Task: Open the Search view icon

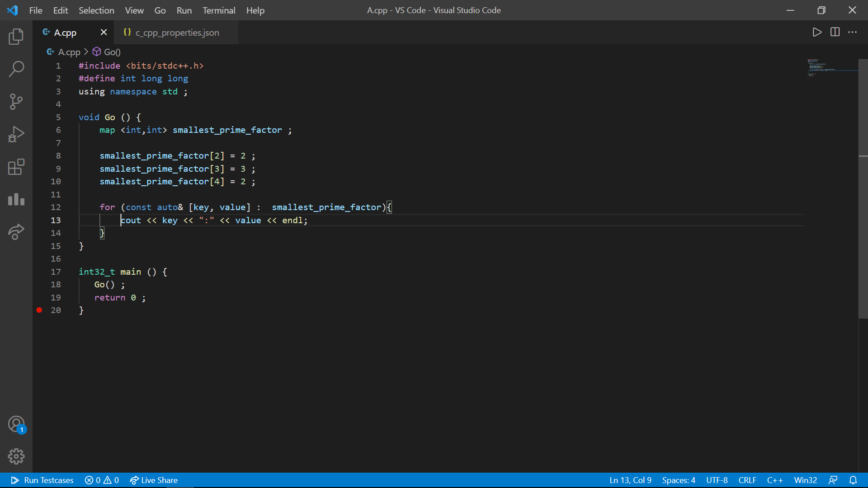Action: pos(16,69)
